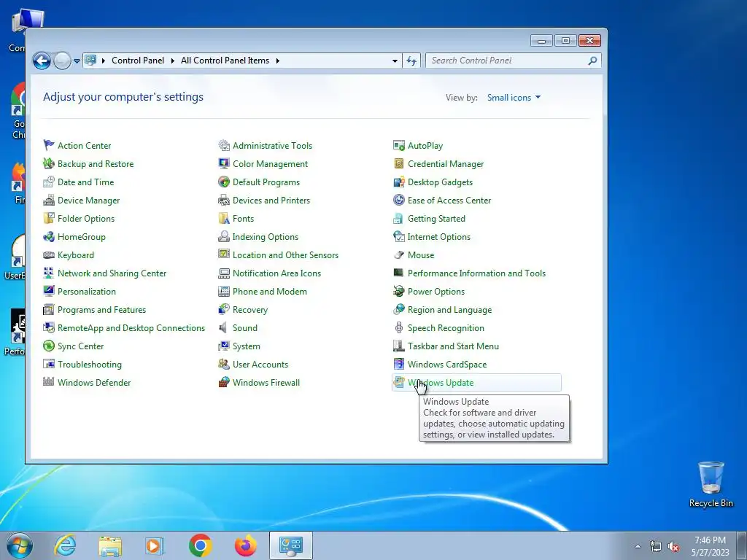Expand arrow after All Control Panel Items
The height and width of the screenshot is (560, 747).
(277, 61)
